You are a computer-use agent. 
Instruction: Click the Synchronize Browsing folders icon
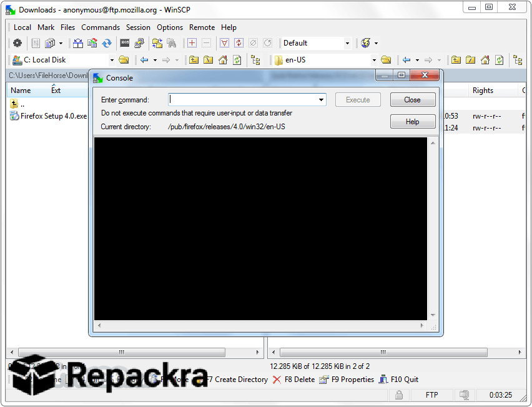157,43
